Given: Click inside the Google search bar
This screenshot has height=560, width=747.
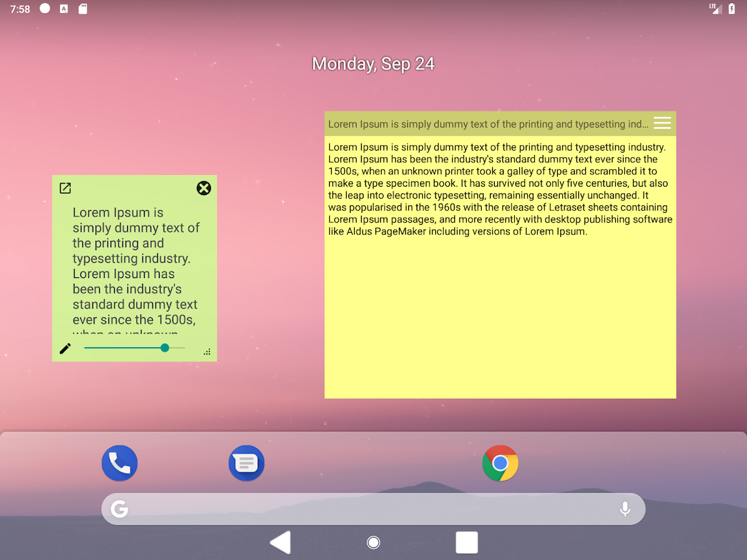Looking at the screenshot, I should 374,509.
